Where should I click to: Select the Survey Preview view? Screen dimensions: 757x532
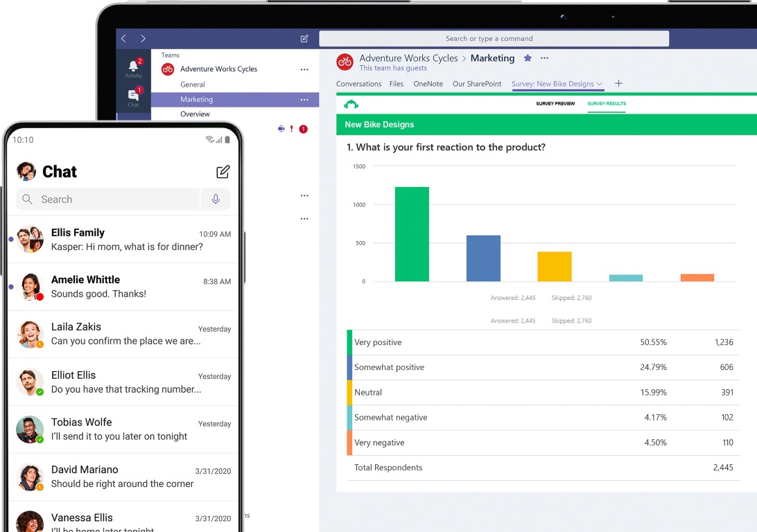tap(555, 104)
